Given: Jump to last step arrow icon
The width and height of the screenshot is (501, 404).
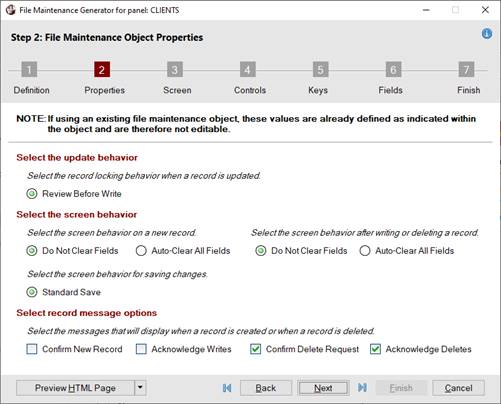Looking at the screenshot, I should tap(362, 388).
